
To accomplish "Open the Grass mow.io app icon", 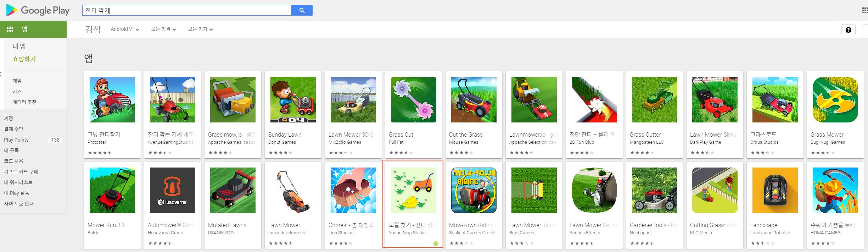I will point(233,100).
